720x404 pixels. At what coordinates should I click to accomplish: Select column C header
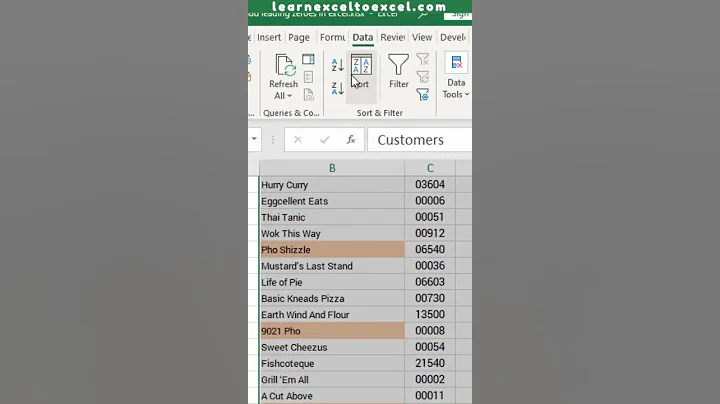point(430,168)
